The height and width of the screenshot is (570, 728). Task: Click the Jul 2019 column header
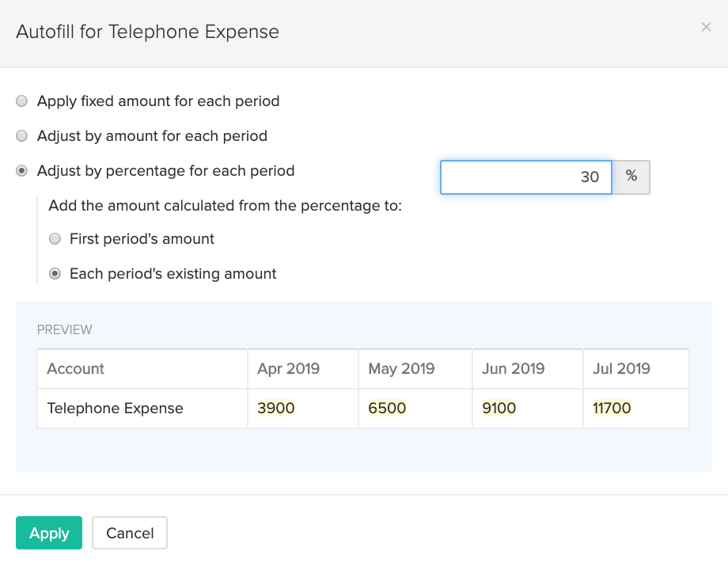click(622, 369)
